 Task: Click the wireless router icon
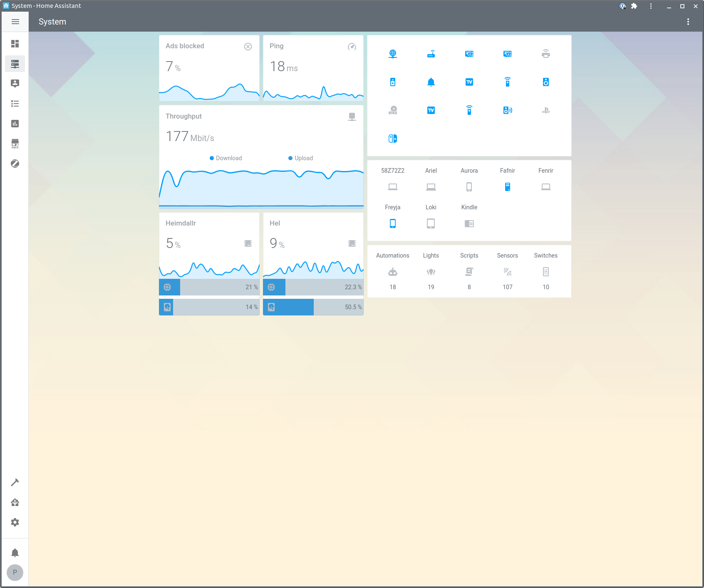click(431, 54)
